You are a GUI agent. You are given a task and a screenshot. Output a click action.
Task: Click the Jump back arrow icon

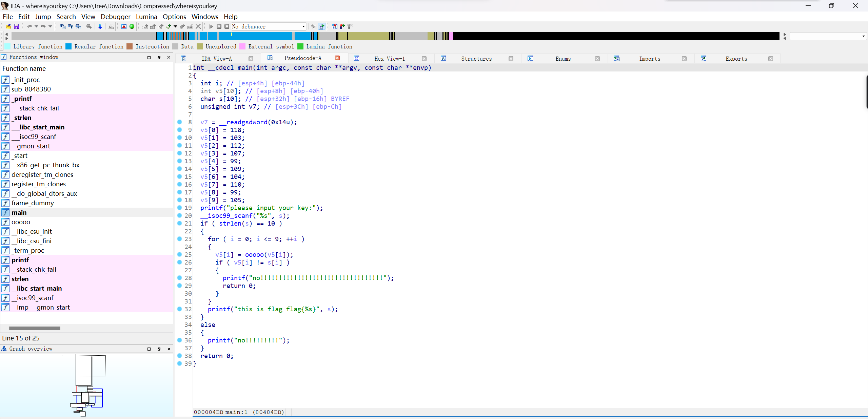point(29,26)
